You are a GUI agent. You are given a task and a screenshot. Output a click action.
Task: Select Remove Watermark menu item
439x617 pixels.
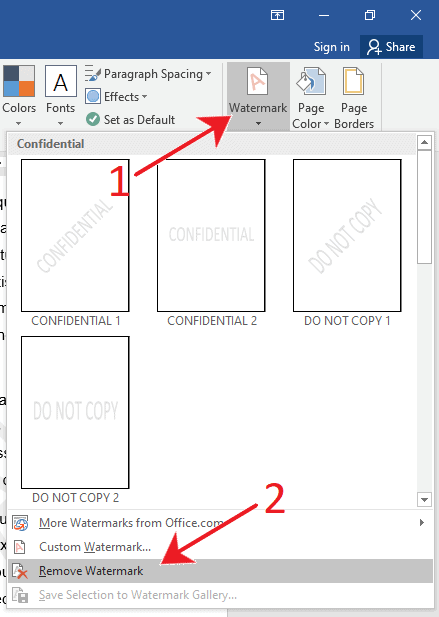coord(220,571)
